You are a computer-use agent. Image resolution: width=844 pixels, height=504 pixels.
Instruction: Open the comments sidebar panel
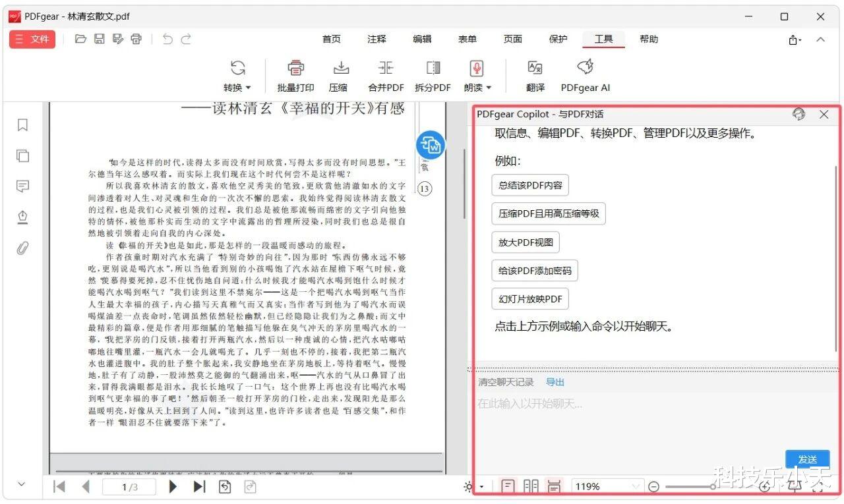click(22, 186)
